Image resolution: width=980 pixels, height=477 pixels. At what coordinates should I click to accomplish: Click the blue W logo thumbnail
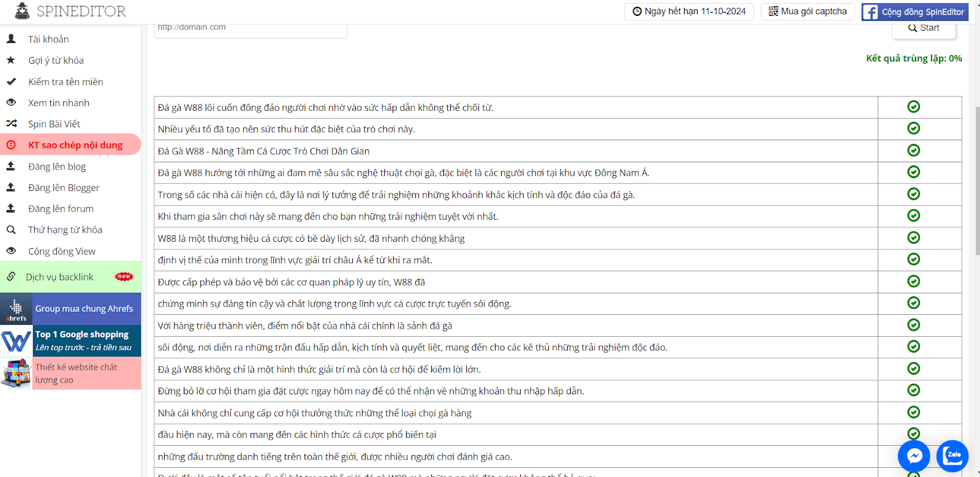16,340
